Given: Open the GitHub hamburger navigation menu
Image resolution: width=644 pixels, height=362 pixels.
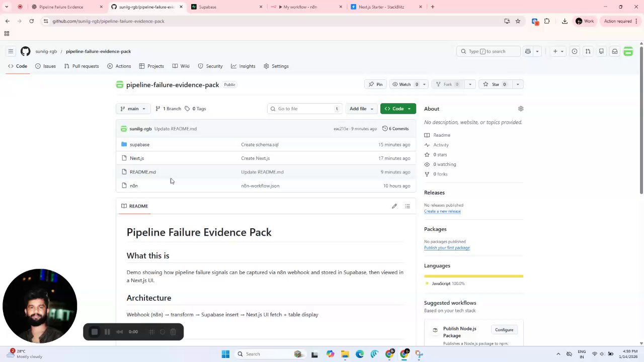Looking at the screenshot, I should point(11,51).
